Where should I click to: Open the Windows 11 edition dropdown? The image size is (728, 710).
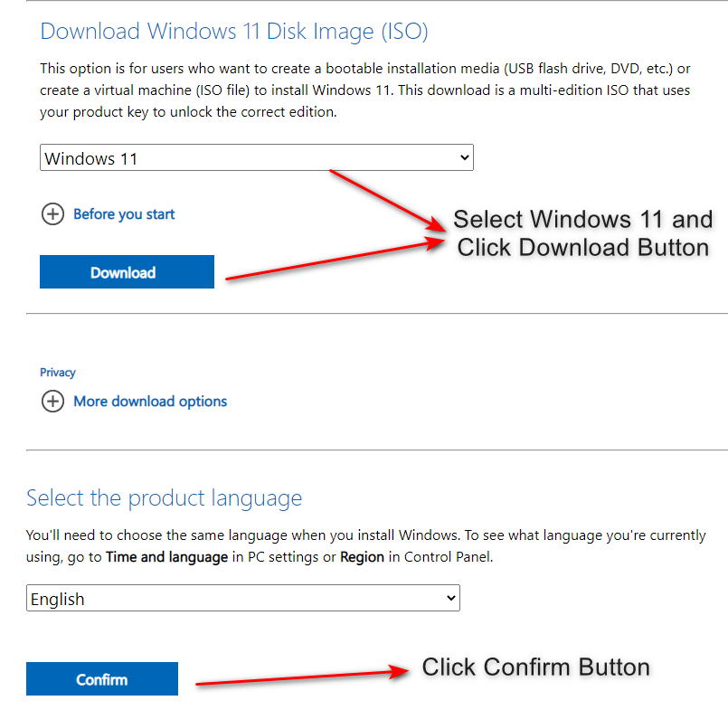(256, 158)
